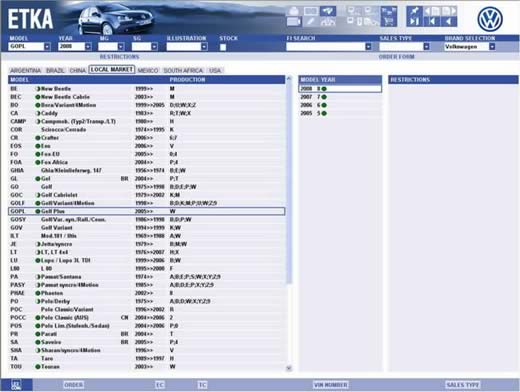Click the model list scroll-down arrow
The height and width of the screenshot is (392, 520).
click(x=289, y=368)
